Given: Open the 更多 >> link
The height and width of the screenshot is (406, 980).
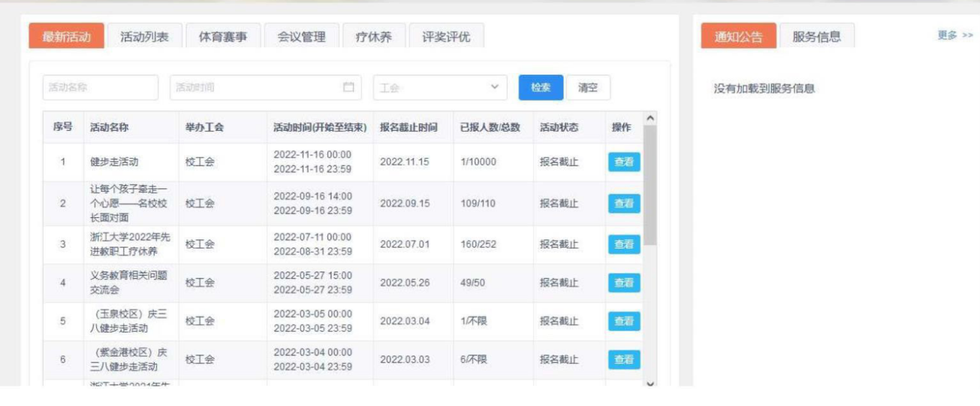Looking at the screenshot, I should point(955,35).
